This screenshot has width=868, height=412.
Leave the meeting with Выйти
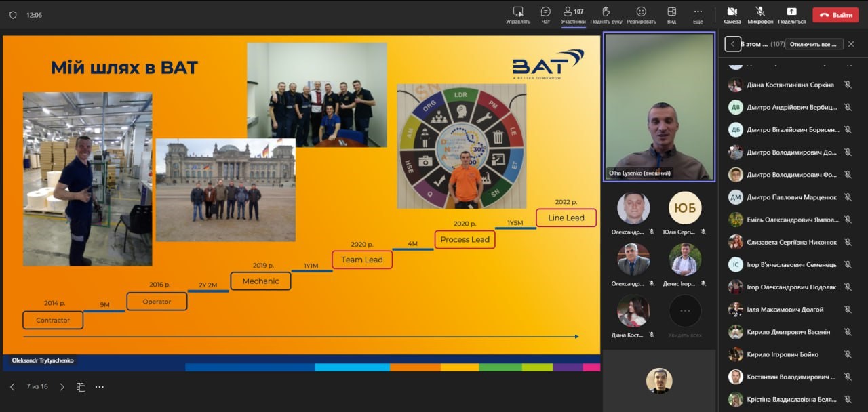coord(835,15)
